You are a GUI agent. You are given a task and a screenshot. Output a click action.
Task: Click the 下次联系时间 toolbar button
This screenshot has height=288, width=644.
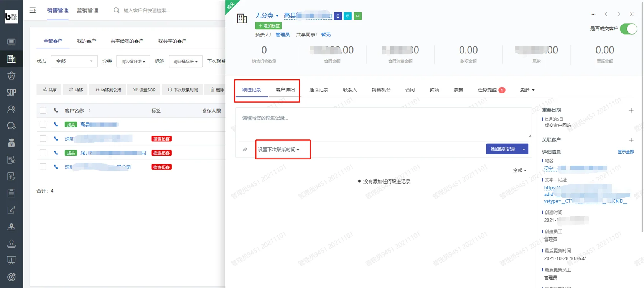tap(183, 90)
